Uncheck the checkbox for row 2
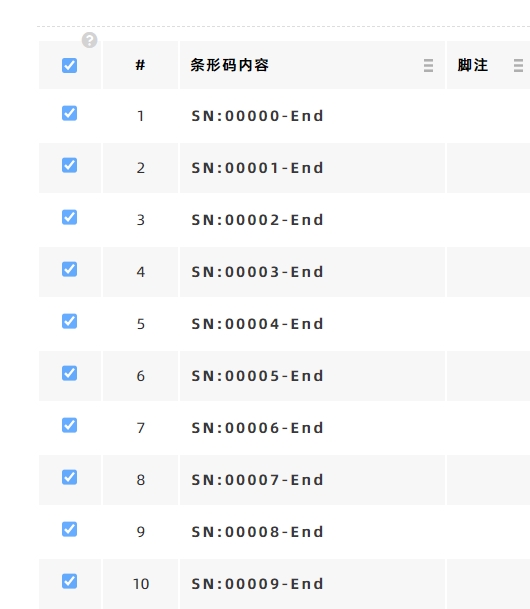The height and width of the screenshot is (609, 530). [x=70, y=165]
